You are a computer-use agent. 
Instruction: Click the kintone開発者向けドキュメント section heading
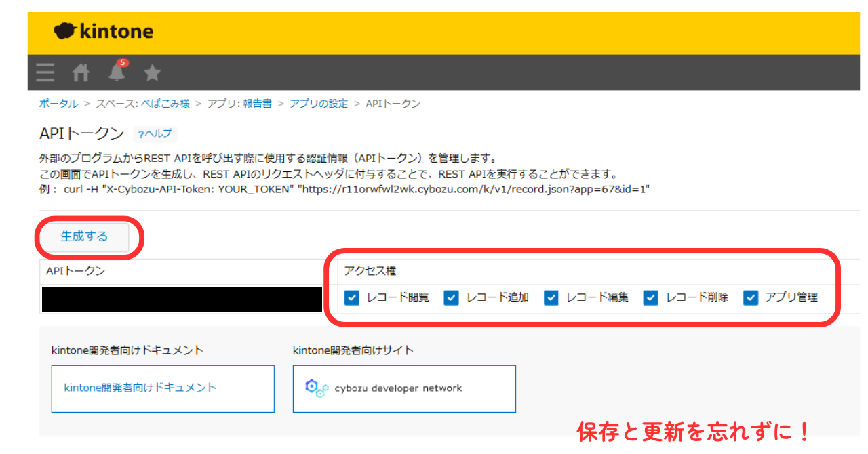click(x=127, y=350)
